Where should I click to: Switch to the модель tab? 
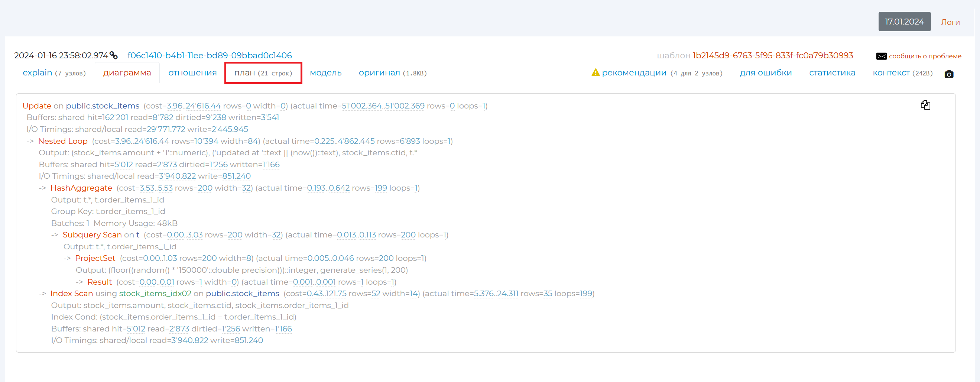(326, 73)
